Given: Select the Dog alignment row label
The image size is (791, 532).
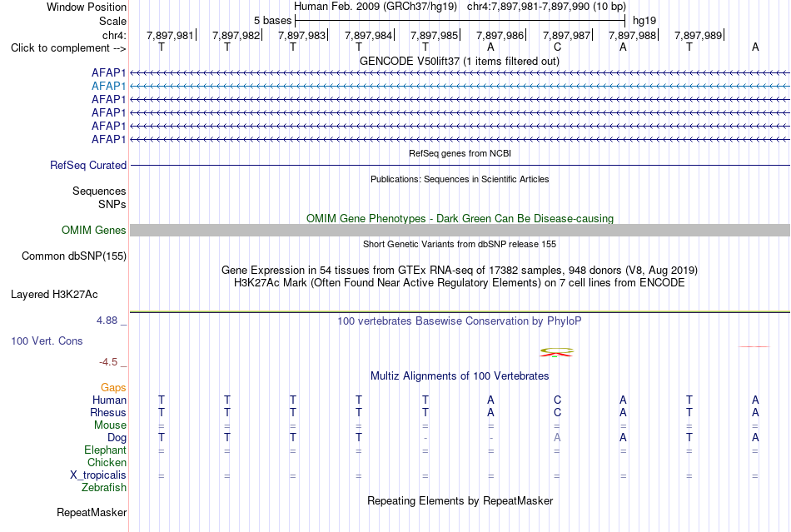Looking at the screenshot, I should [x=117, y=438].
